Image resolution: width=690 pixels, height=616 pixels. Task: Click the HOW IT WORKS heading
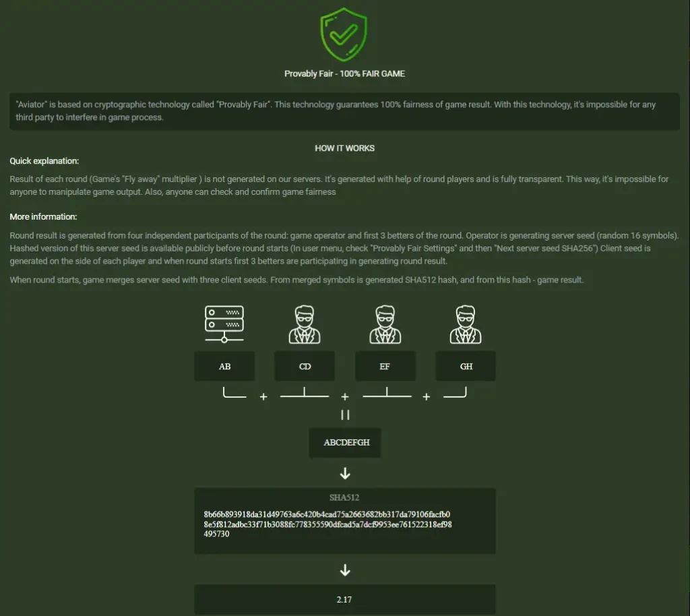click(x=344, y=148)
